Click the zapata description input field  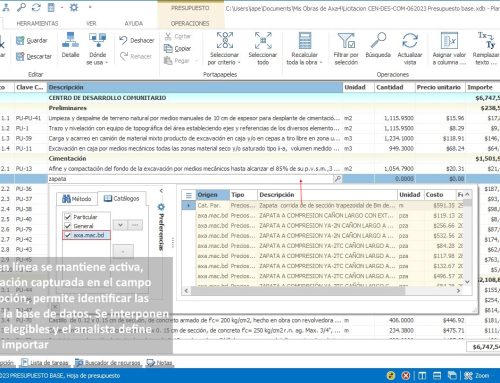[191, 179]
